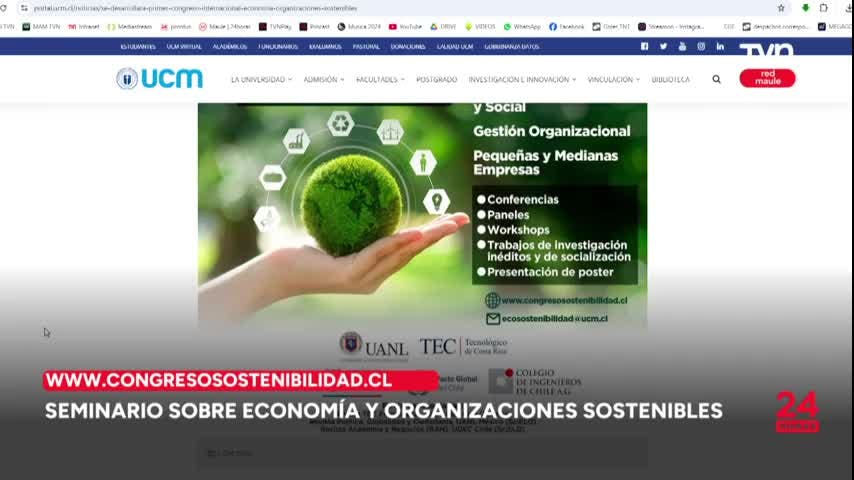The image size is (854, 480).
Task: Open the Streamon Instagram bookmark
Action: pos(671,27)
